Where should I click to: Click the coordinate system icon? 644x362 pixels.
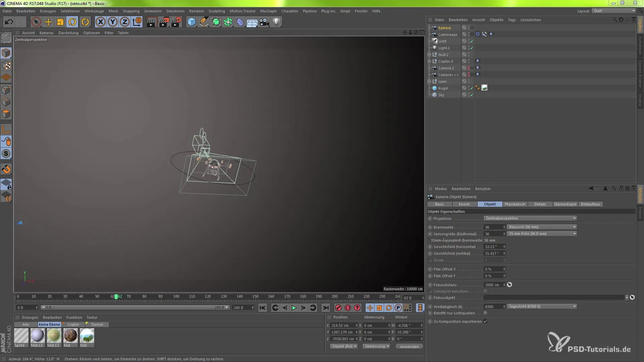[137, 22]
